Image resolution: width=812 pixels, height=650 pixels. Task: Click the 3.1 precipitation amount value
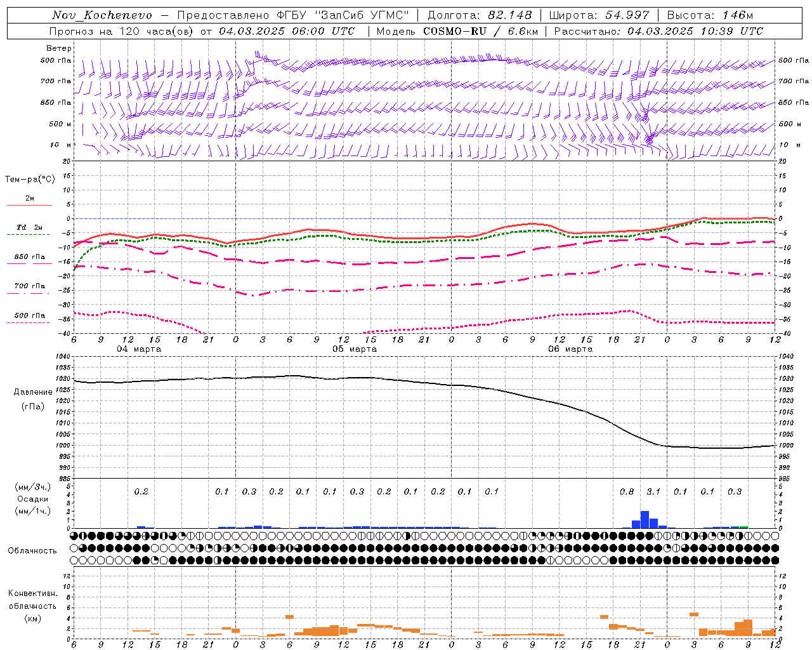point(653,492)
